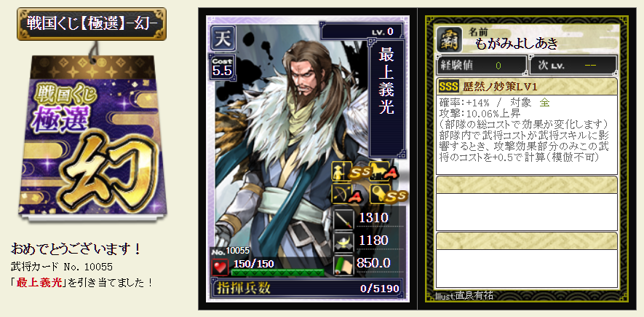Click the 覇 emblem beside the name
Image resolution: width=644 pixels, height=317 pixels.
click(x=450, y=39)
